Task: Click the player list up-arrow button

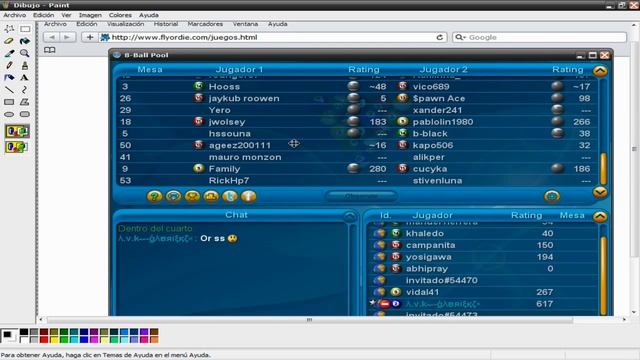Action: (x=600, y=216)
